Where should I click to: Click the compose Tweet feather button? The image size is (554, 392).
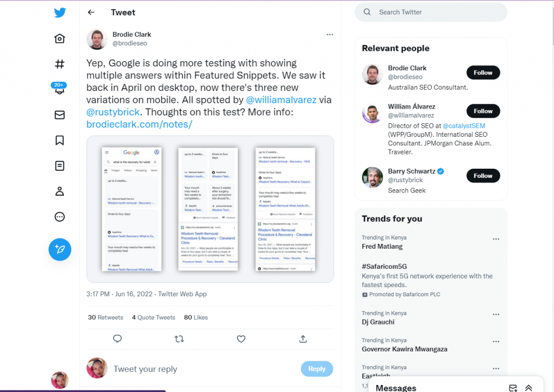pos(60,249)
